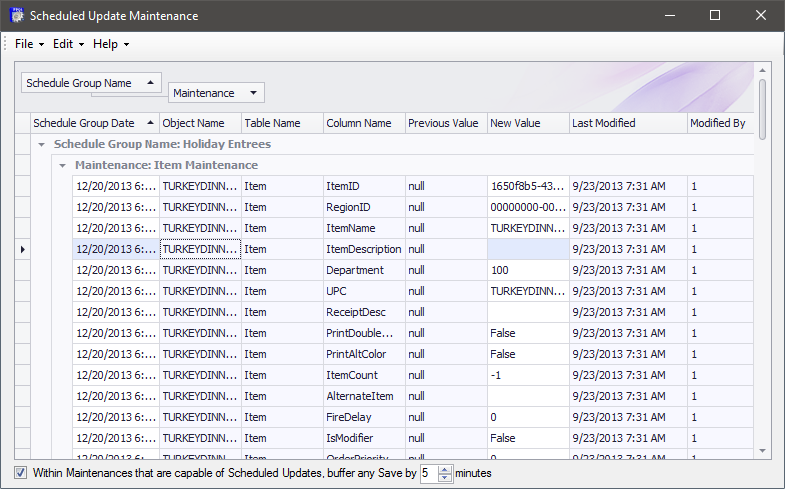Click False value in IsModifier row
The image size is (785, 489).
(x=528, y=438)
